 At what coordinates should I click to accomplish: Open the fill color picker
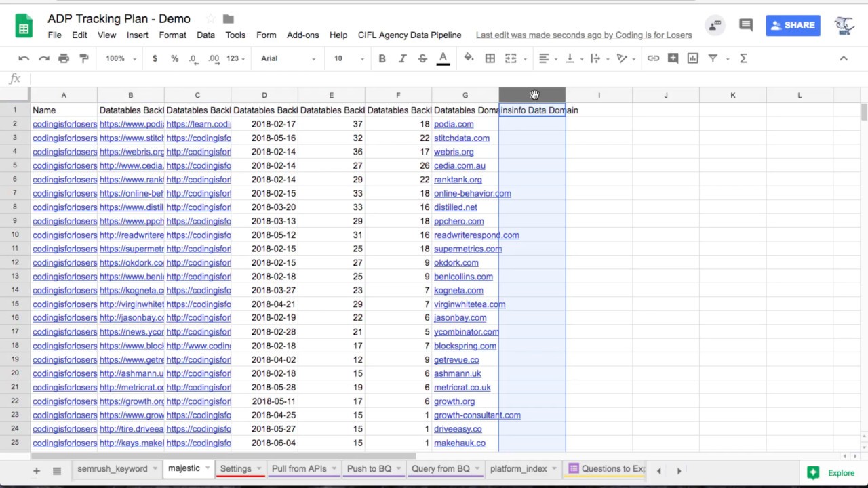pyautogui.click(x=469, y=58)
